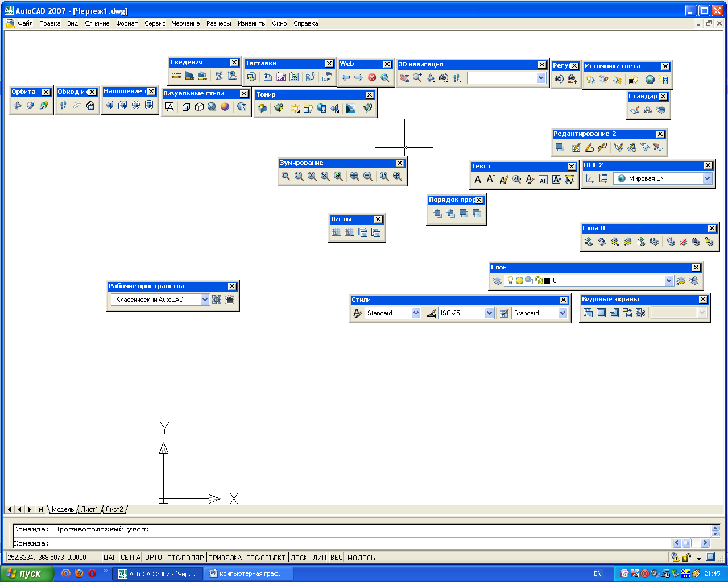Click the Edit Polyline icon in Редактирование-2

click(589, 147)
